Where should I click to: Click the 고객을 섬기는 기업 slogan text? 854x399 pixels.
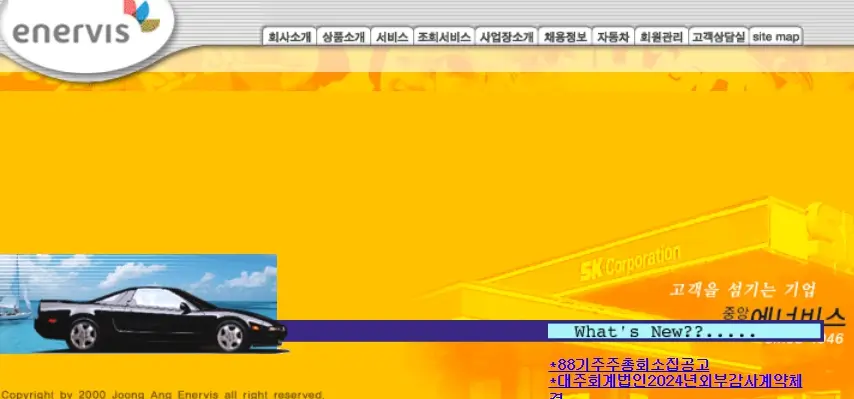[743, 290]
